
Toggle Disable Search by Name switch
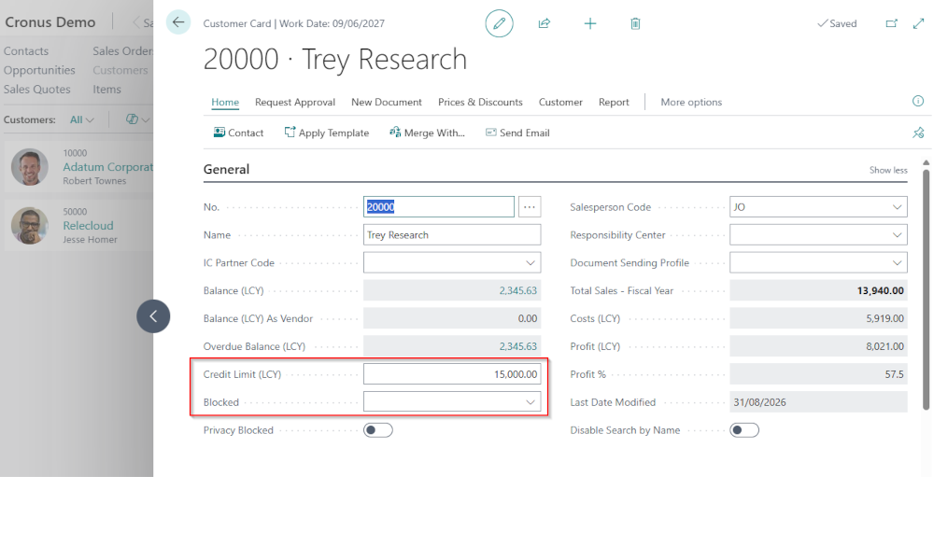744,430
